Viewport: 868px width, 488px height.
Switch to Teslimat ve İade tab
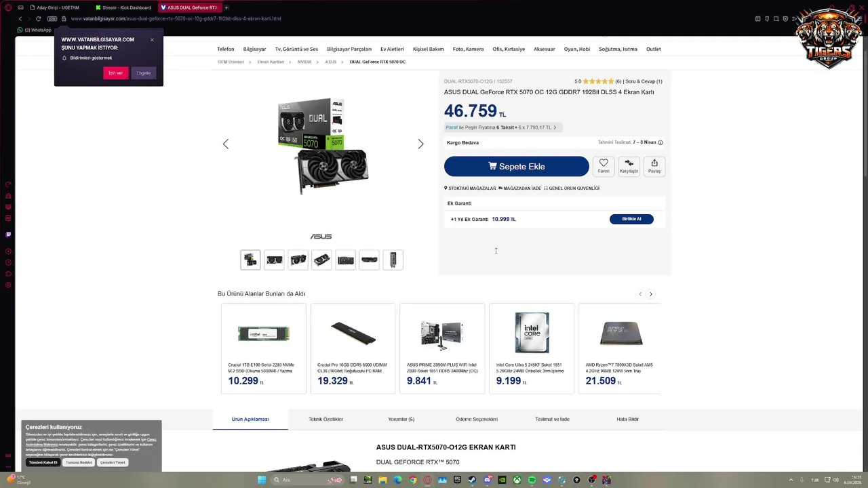[x=552, y=419]
